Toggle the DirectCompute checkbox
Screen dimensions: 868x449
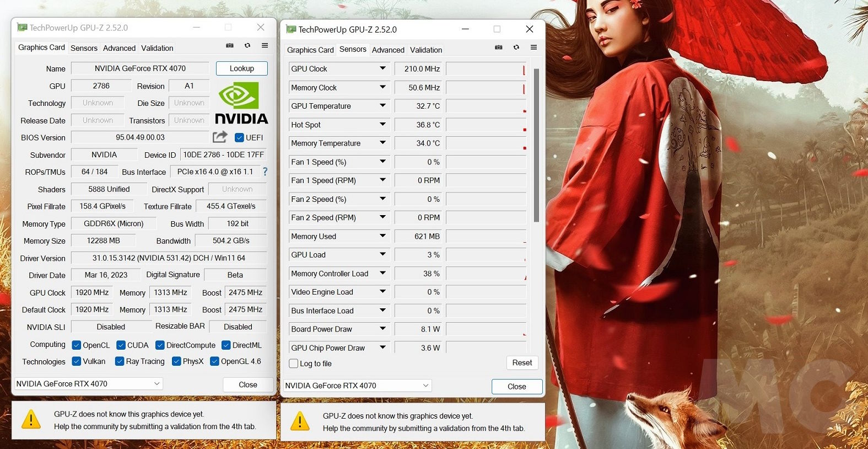[x=160, y=345]
